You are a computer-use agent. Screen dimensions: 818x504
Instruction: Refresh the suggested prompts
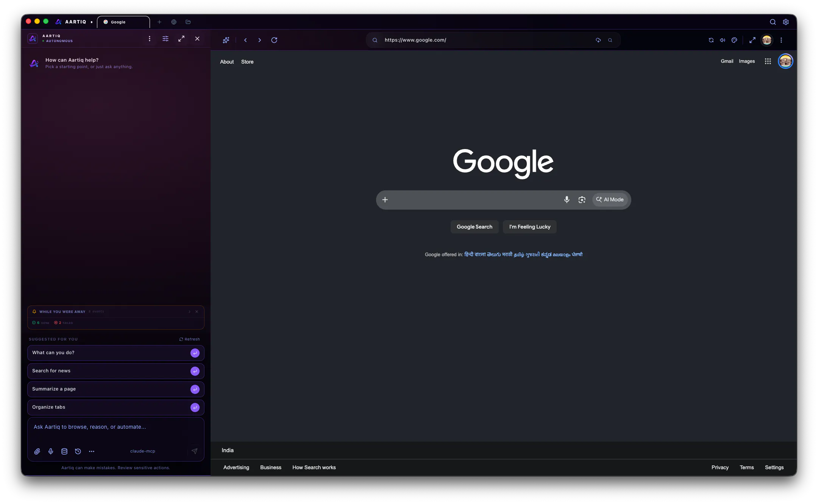(189, 339)
